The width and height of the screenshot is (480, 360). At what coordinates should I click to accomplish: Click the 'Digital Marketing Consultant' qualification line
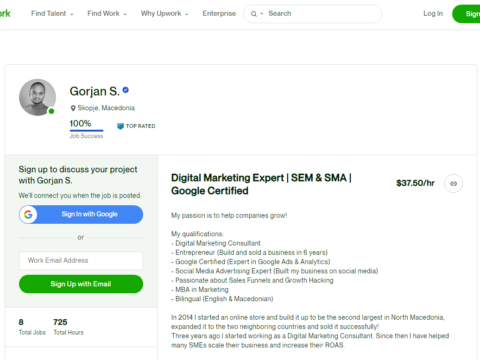[216, 243]
